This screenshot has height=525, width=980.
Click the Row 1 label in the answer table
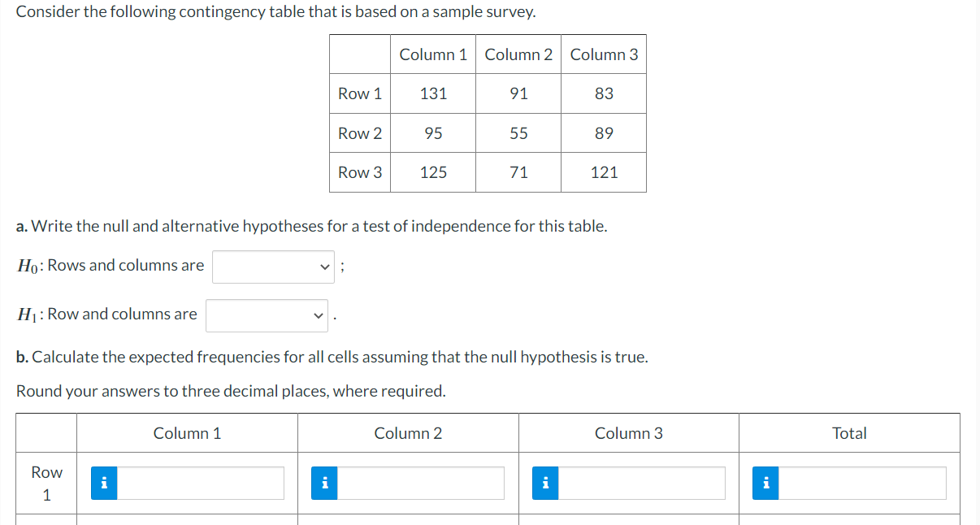[x=46, y=483]
